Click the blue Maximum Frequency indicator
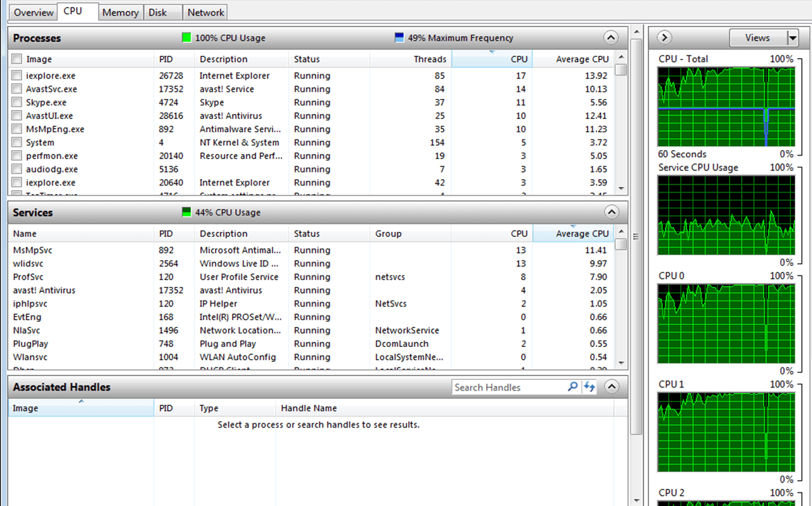The image size is (812, 506). coord(399,38)
